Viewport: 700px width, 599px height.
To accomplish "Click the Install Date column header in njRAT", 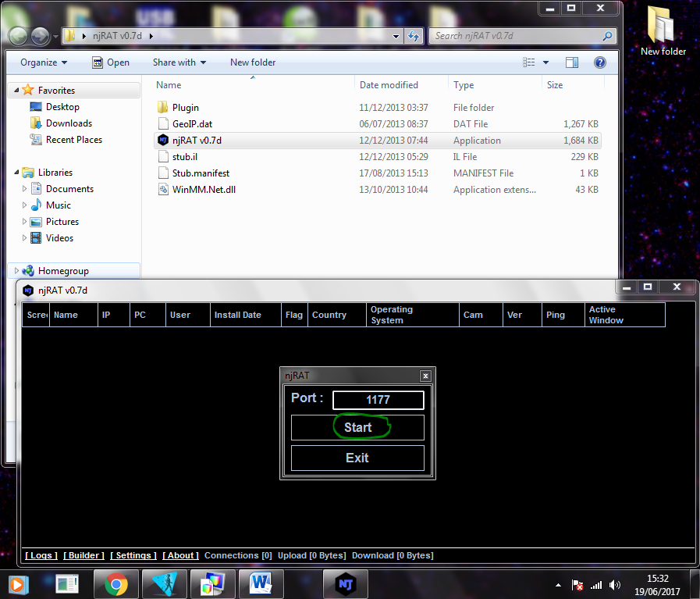I will click(246, 315).
